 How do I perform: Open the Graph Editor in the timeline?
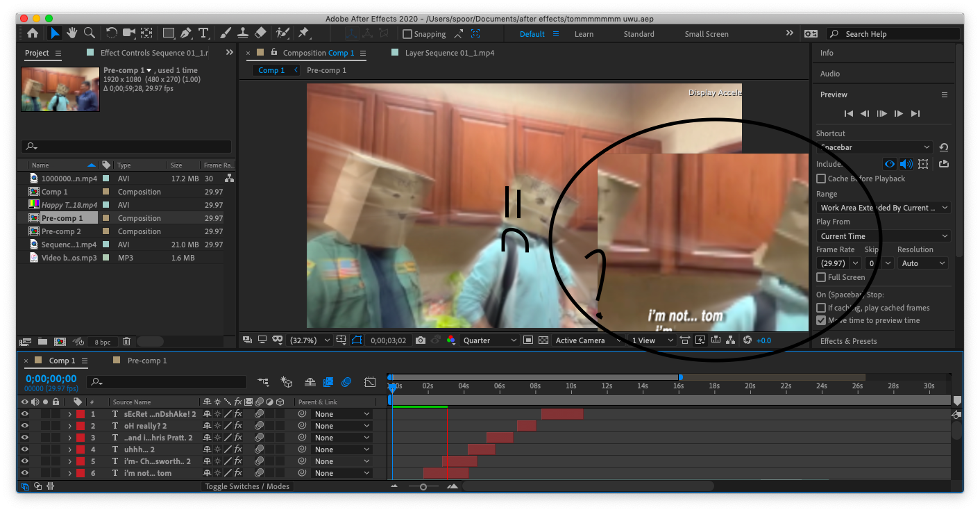pyautogui.click(x=370, y=381)
